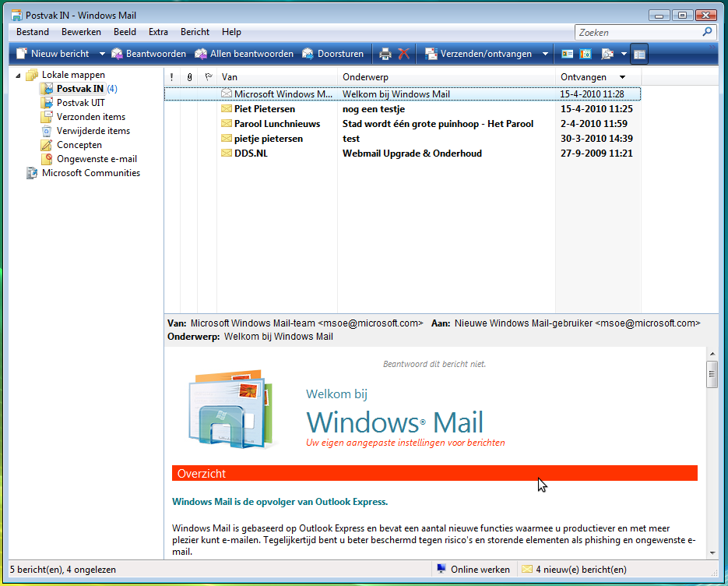The width and height of the screenshot is (728, 586).
Task: Open the Help menu
Action: coord(231,32)
